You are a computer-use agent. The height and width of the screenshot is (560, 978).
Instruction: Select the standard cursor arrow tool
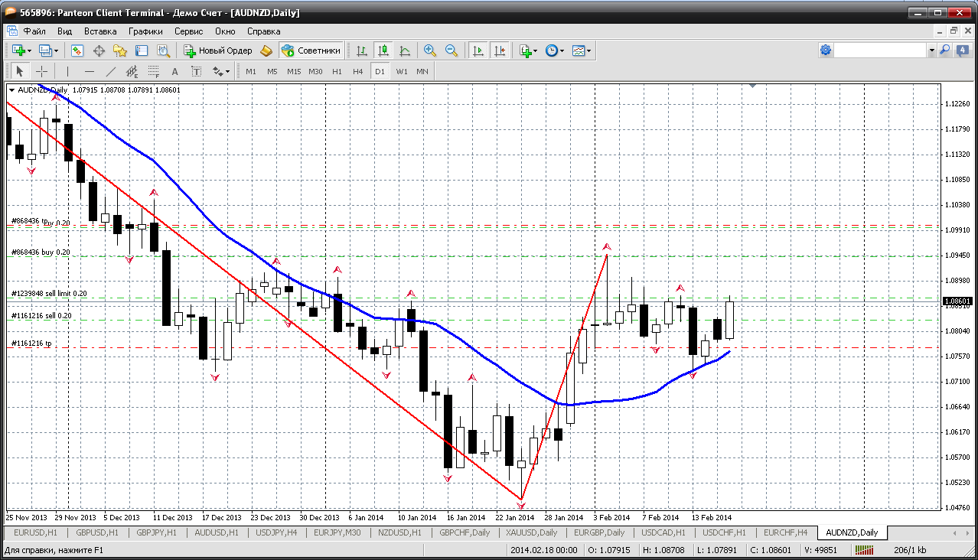coord(20,71)
